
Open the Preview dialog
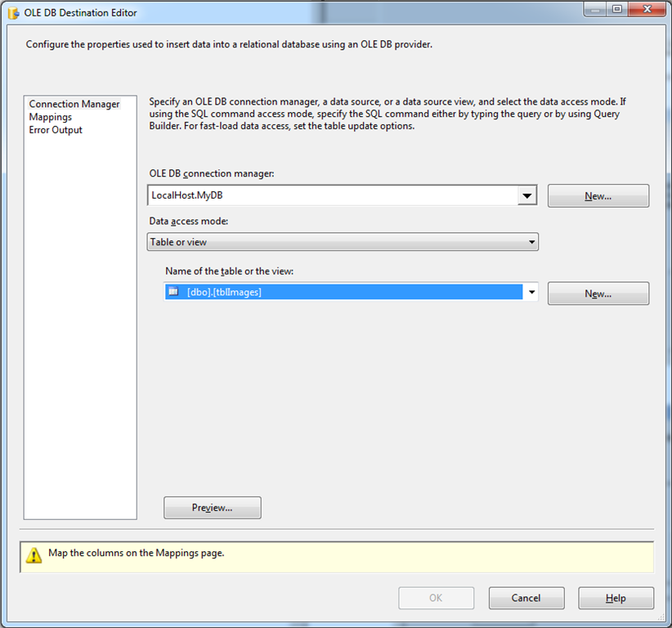pos(212,507)
